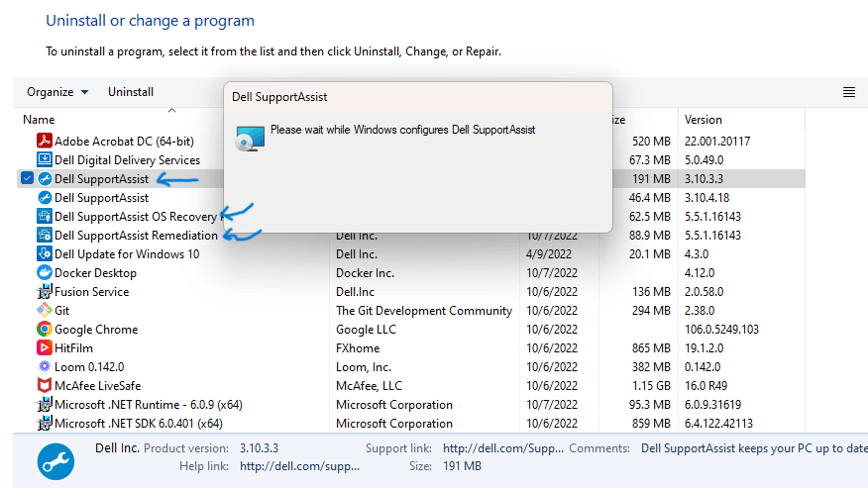
Task: Select Microsoft .NET Runtime - 6.0.9 (x64)
Action: coord(149,405)
